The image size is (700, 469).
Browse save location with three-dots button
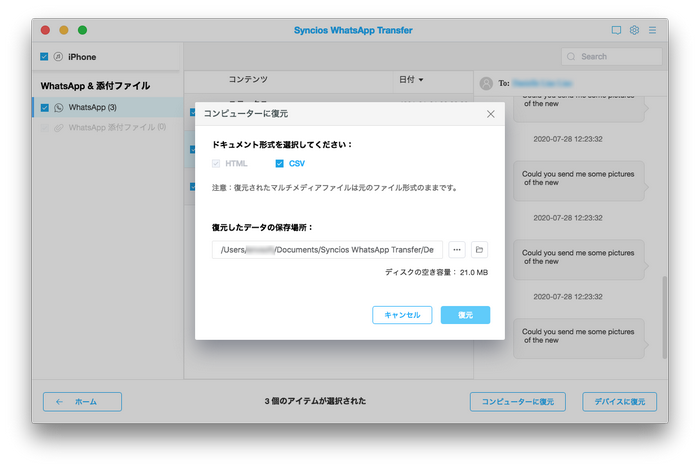click(x=457, y=249)
